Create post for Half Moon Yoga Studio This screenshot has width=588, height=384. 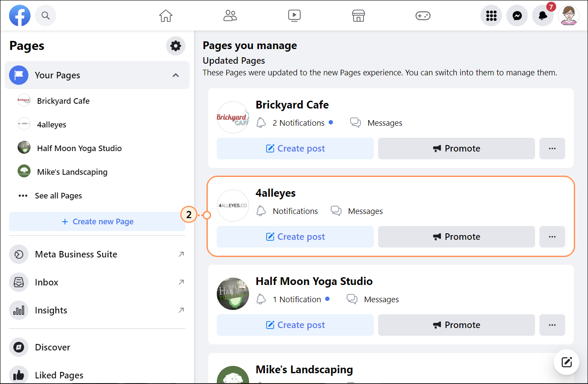[295, 325]
